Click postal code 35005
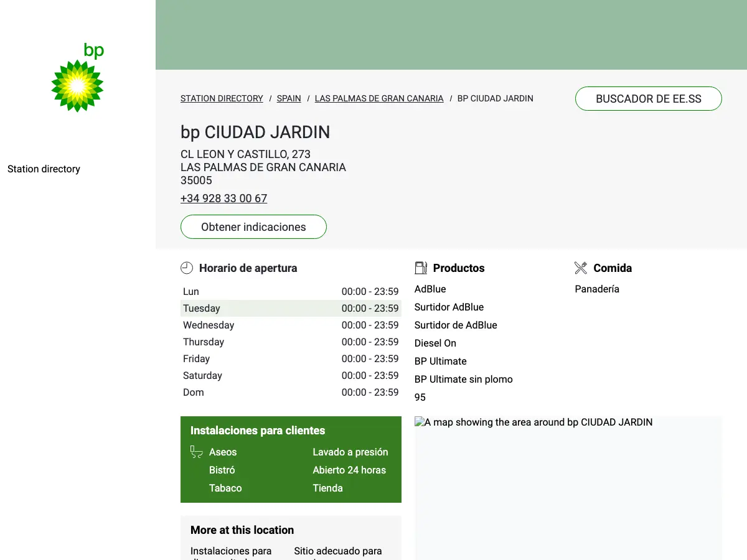The height and width of the screenshot is (560, 747). 196,180
